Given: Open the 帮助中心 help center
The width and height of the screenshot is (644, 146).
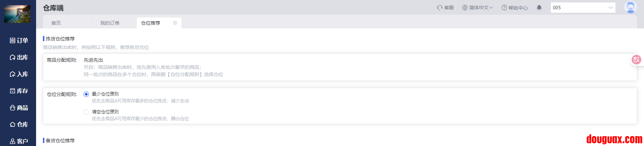Looking at the screenshot, I should coord(514,8).
